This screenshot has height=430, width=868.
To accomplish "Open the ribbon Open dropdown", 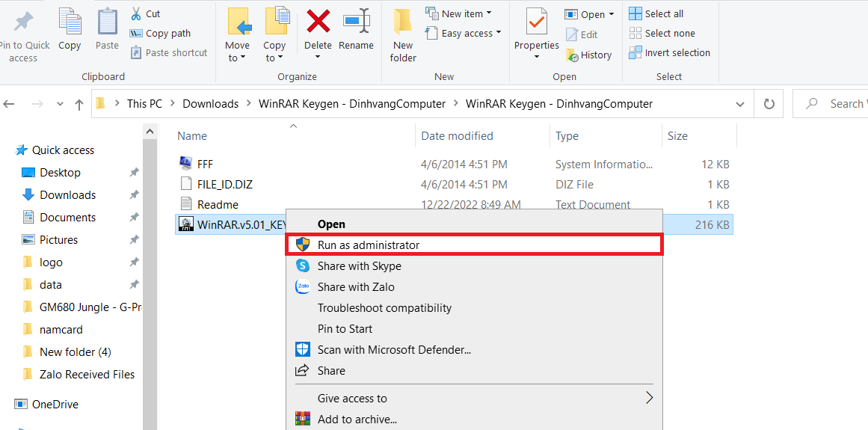I will point(590,14).
